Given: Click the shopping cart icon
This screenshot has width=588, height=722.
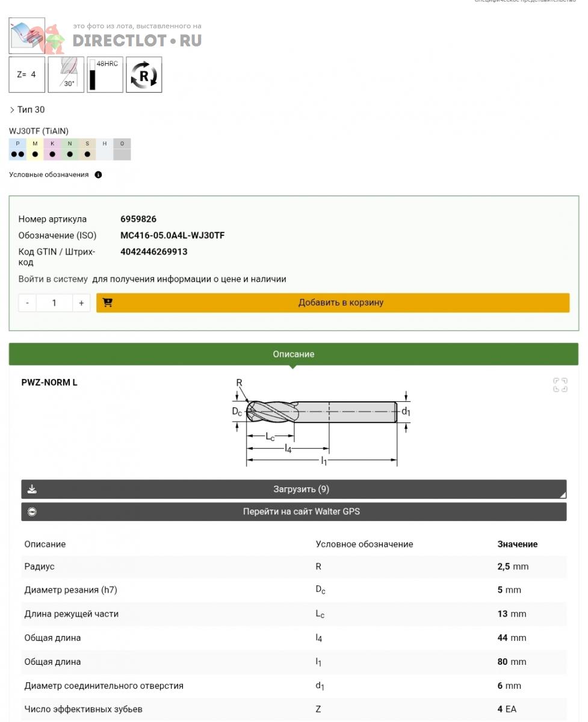Looking at the screenshot, I should pos(108,303).
